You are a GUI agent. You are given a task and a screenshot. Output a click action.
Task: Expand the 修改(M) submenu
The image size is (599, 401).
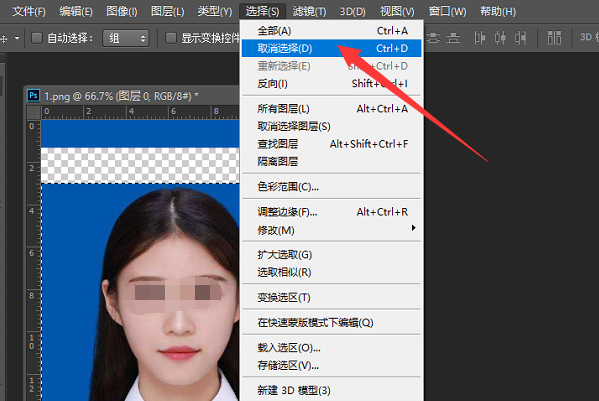click(x=332, y=230)
